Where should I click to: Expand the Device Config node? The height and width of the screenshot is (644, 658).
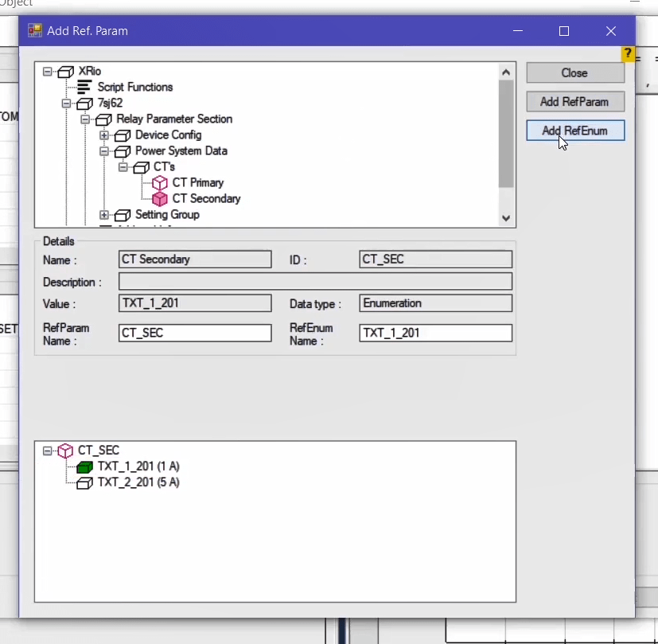tap(104, 135)
